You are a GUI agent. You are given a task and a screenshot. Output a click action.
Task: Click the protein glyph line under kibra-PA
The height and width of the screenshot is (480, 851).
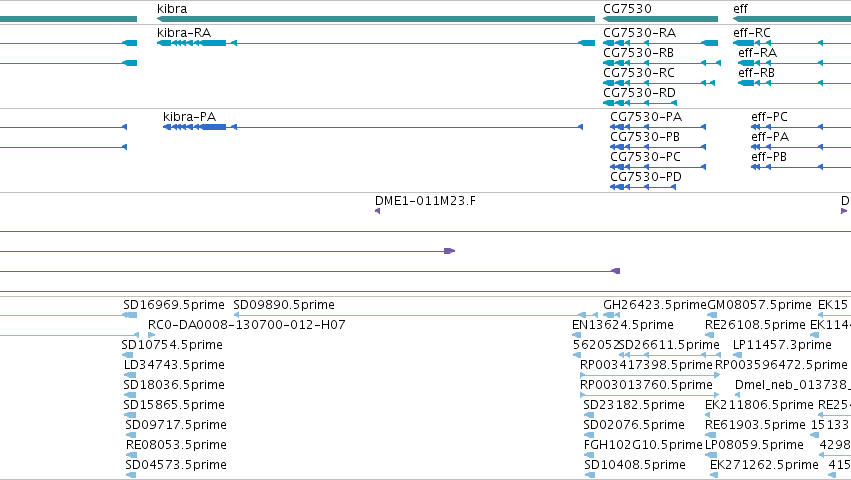click(x=373, y=127)
